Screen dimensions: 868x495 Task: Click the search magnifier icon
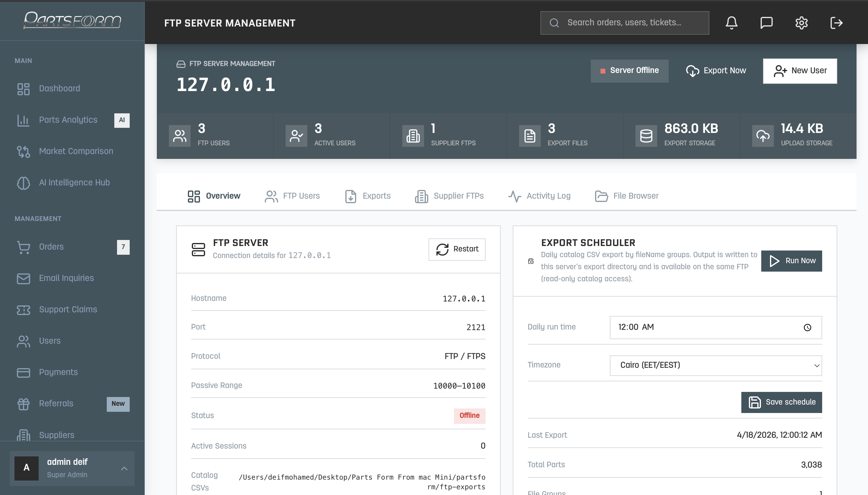click(x=554, y=23)
